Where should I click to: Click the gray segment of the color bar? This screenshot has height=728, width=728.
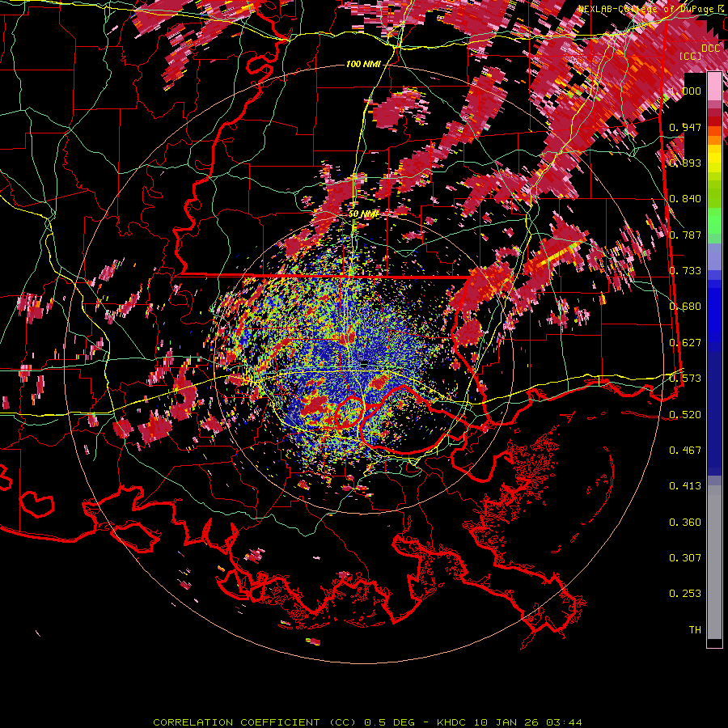tap(714, 562)
